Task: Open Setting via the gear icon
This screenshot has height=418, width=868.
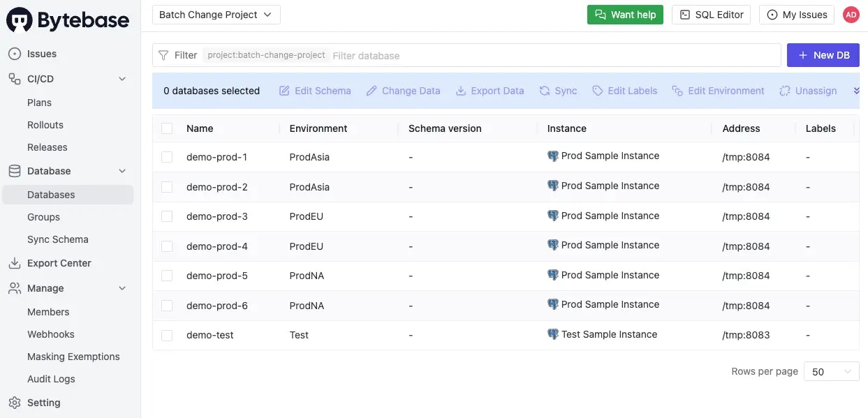Action: (x=14, y=403)
